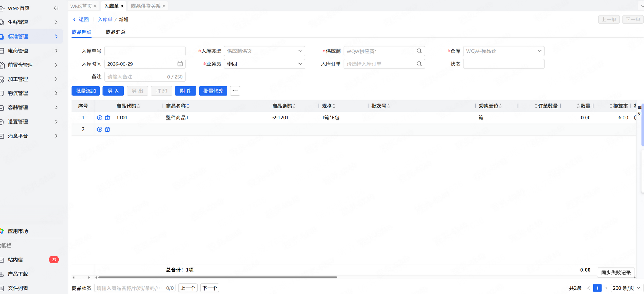Click the 批量添加 button

pyautogui.click(x=86, y=91)
